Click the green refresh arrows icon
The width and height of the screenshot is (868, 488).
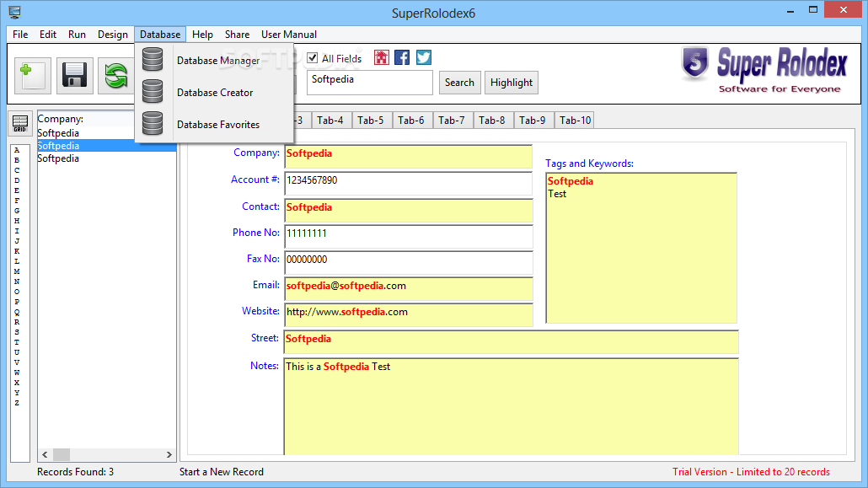[x=115, y=75]
